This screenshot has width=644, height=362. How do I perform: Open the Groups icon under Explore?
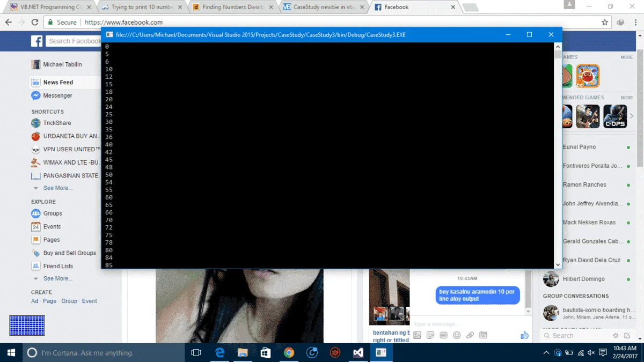[36, 213]
